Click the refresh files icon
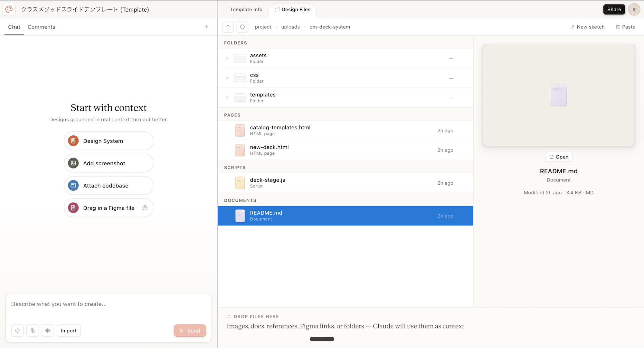Screen dimensions: 644x348 click(242, 27)
